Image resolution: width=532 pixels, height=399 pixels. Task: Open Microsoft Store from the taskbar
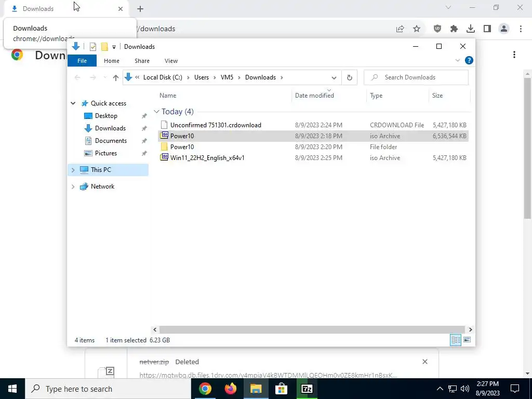coord(281,389)
